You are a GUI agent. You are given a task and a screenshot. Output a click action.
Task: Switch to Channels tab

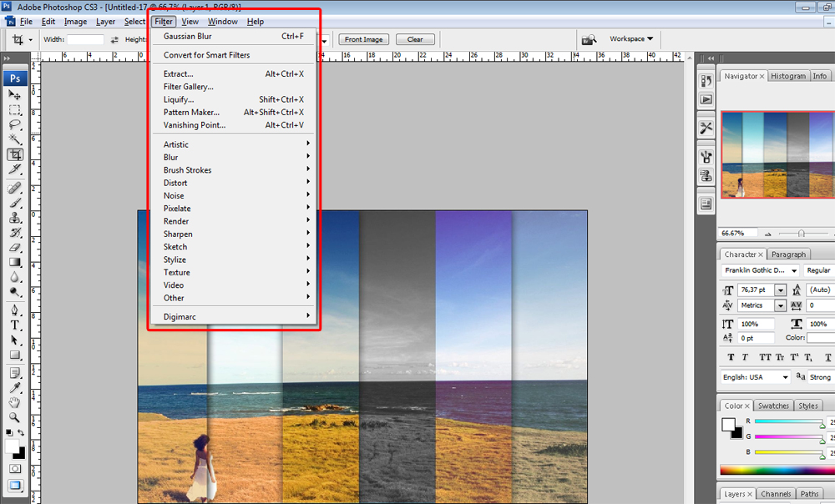click(x=776, y=494)
